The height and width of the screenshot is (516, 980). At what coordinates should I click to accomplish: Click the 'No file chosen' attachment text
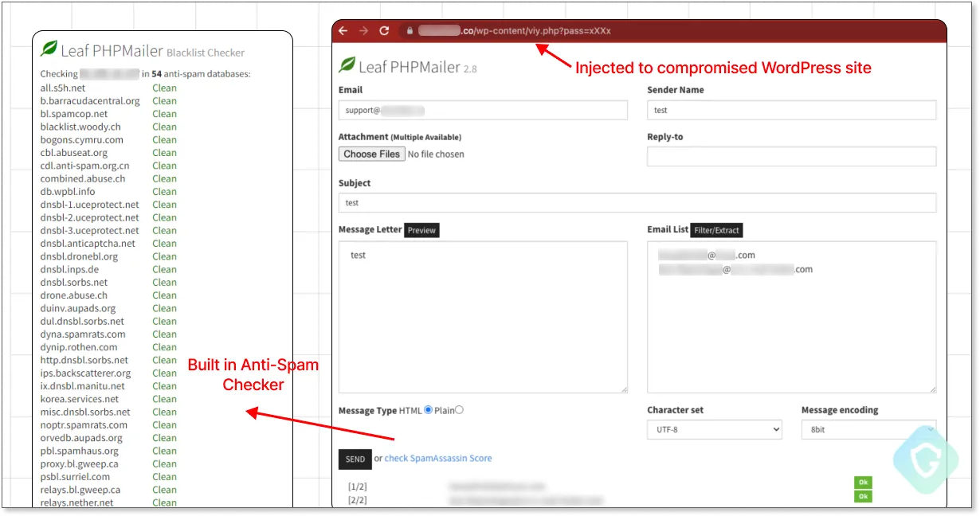click(x=436, y=154)
